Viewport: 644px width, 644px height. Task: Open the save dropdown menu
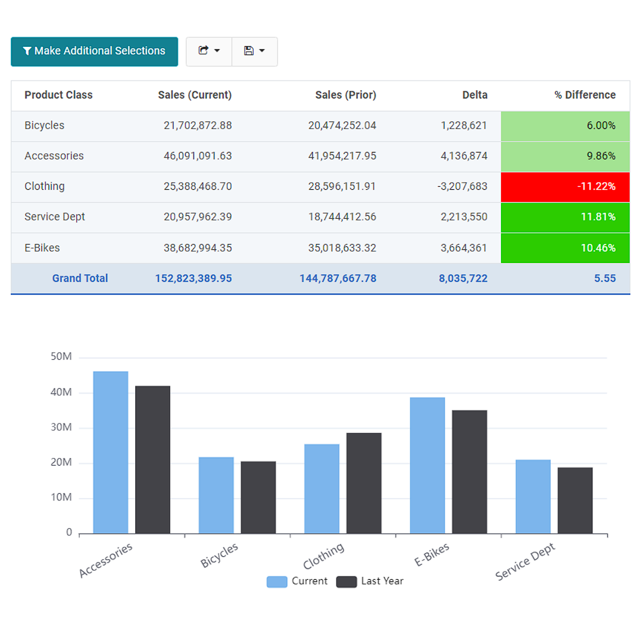(x=254, y=52)
